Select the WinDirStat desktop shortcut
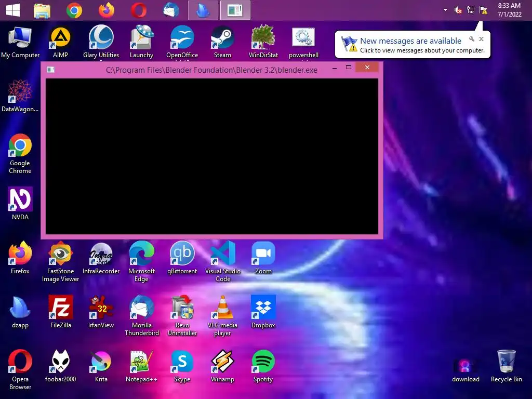Viewport: 532px width, 399px height. [x=263, y=43]
